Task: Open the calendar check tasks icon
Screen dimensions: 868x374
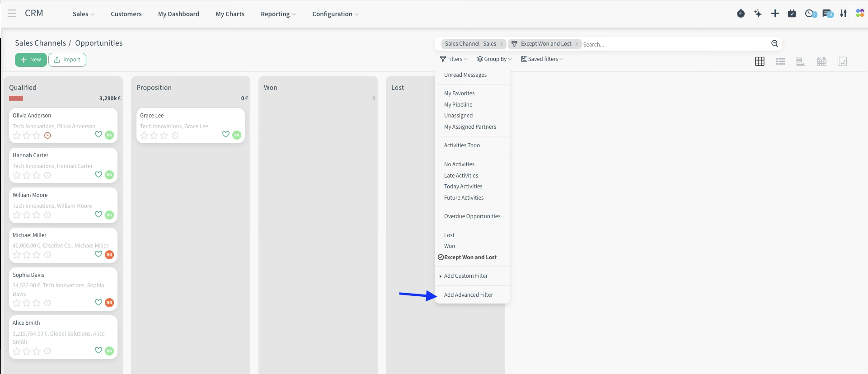Action: pyautogui.click(x=792, y=14)
